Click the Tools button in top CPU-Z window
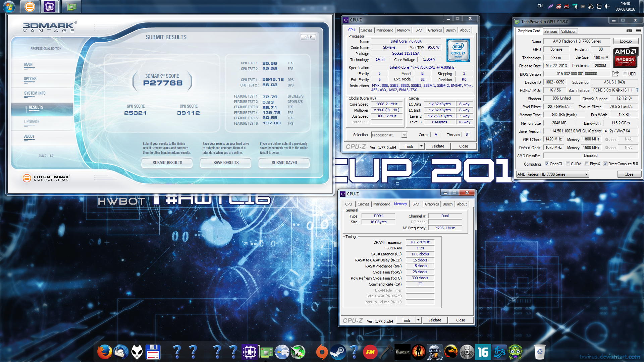Screen dimensions: 644x362 (x=409, y=146)
